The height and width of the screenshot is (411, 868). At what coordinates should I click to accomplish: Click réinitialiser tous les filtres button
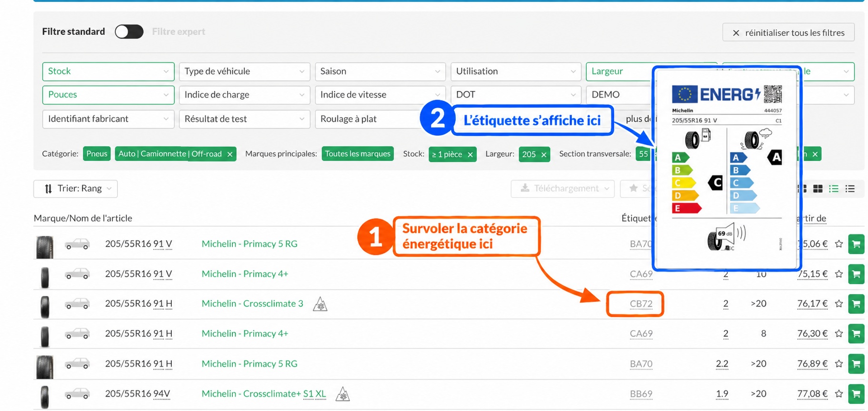click(788, 32)
